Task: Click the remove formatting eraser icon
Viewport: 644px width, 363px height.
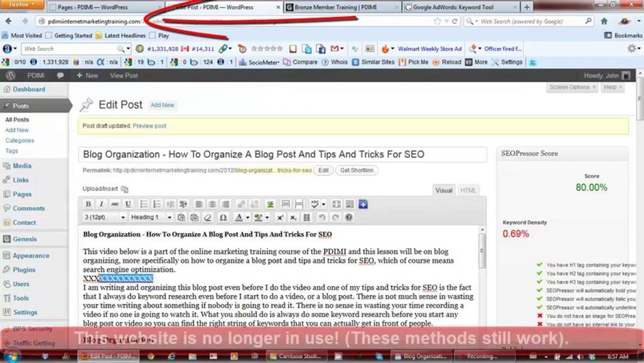Action: pyautogui.click(x=208, y=217)
